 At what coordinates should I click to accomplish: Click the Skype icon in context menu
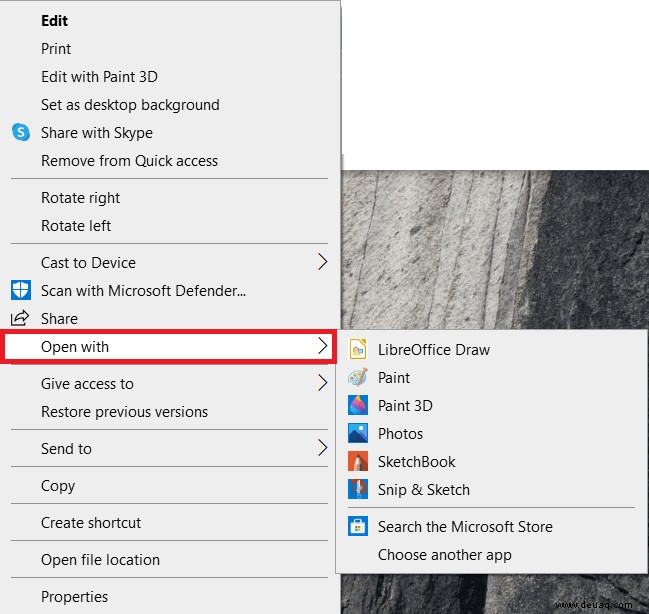point(21,132)
